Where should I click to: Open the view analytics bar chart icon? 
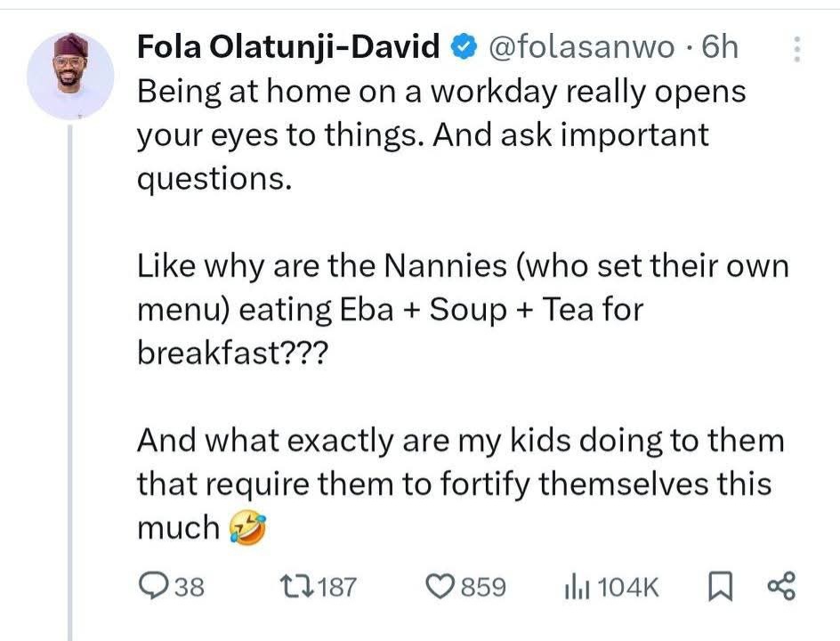(x=577, y=586)
